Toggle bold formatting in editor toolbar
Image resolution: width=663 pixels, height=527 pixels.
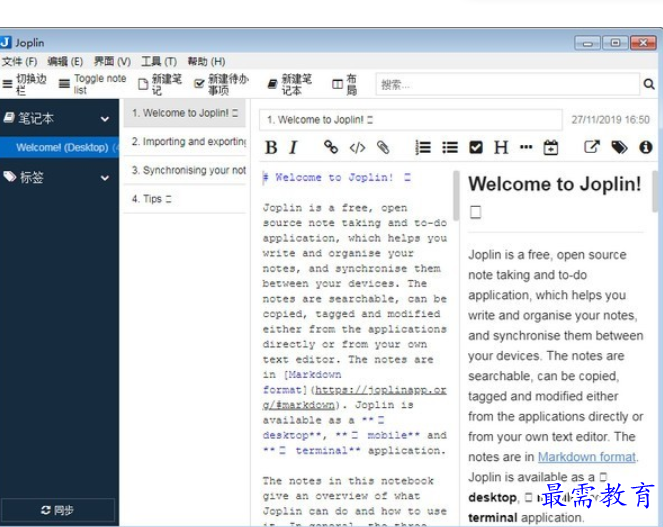pos(271,148)
